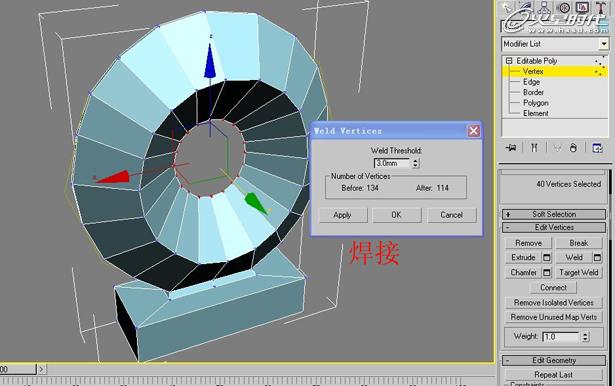Screen dimensions: 615x386
Task: Click the Weight spinner arrows
Action: point(585,337)
